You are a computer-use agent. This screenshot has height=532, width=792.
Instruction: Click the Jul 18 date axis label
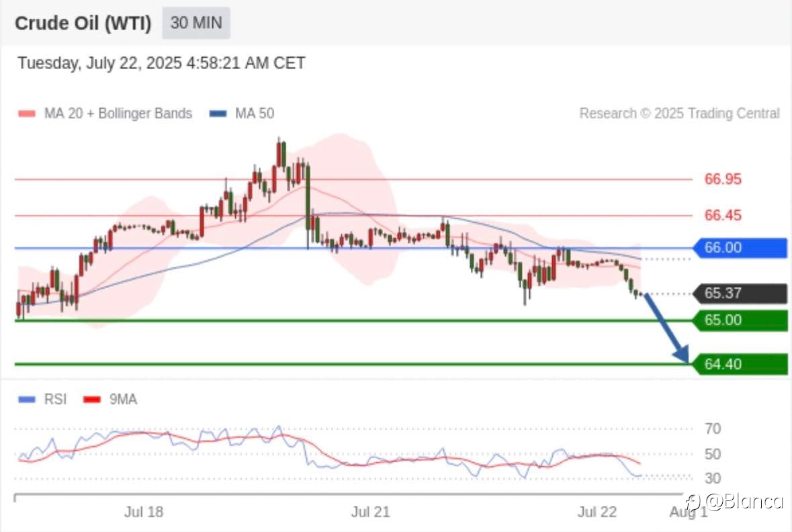[x=144, y=512]
